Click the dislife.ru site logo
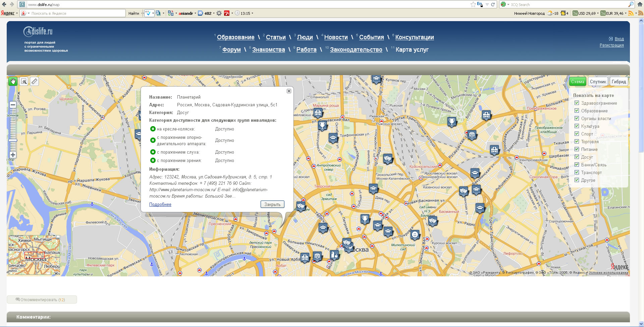The image size is (644, 327). 38,31
